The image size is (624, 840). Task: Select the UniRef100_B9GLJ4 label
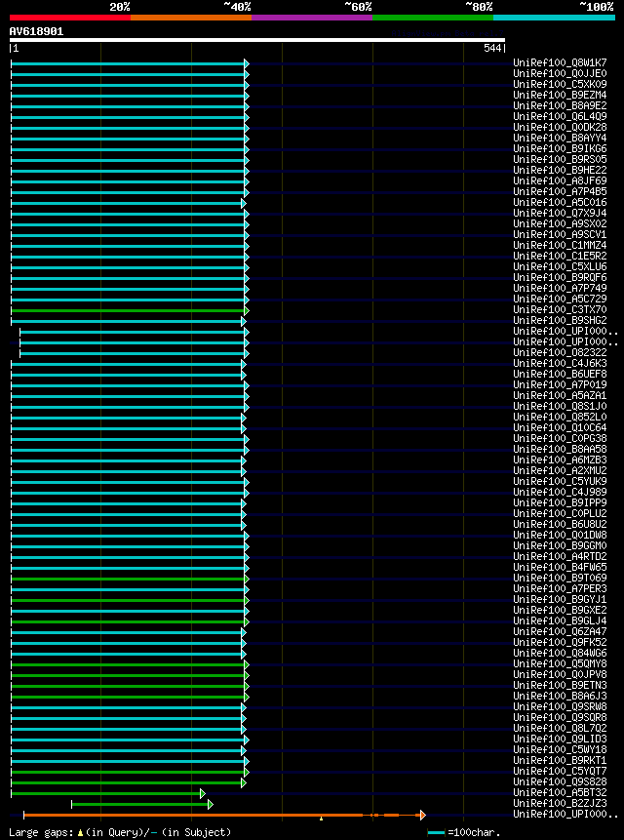[560, 620]
